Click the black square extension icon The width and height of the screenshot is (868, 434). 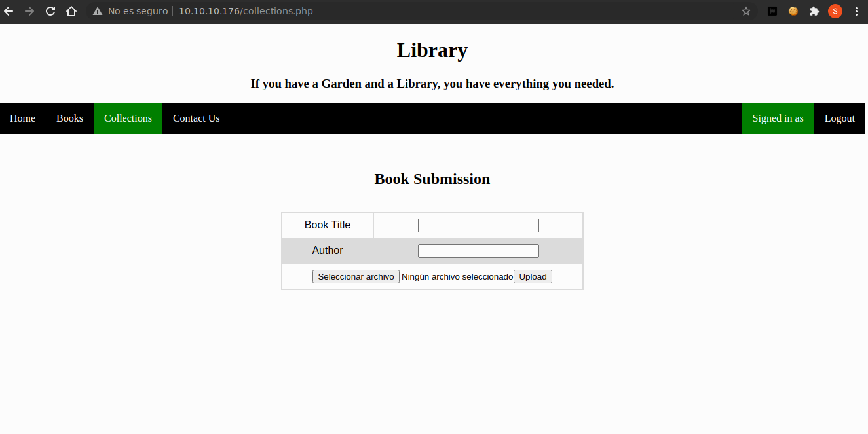(772, 11)
